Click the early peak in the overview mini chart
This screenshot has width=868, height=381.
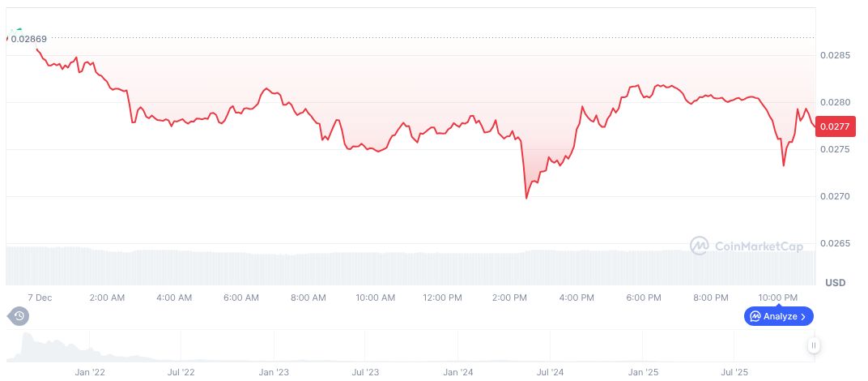tap(27, 336)
